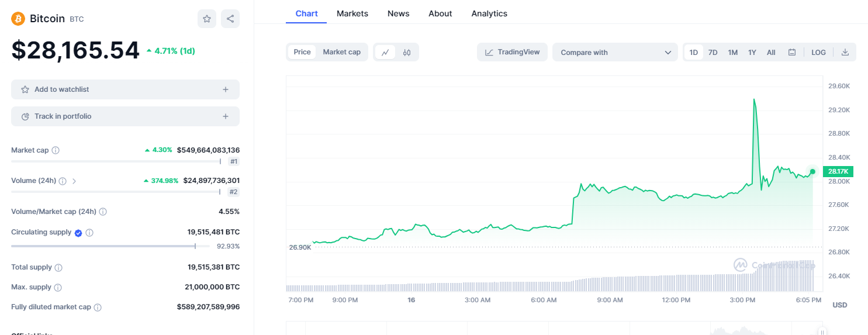
Task: Open Volume/Market cap info icon
Action: (103, 211)
